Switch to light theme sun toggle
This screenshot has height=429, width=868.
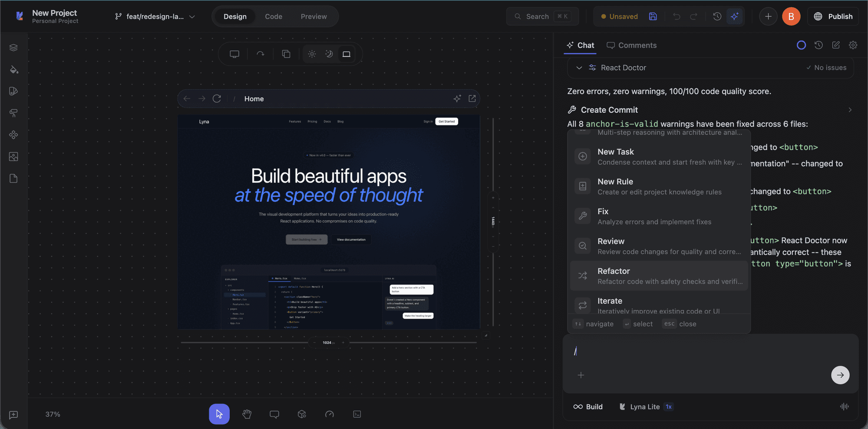tap(312, 54)
